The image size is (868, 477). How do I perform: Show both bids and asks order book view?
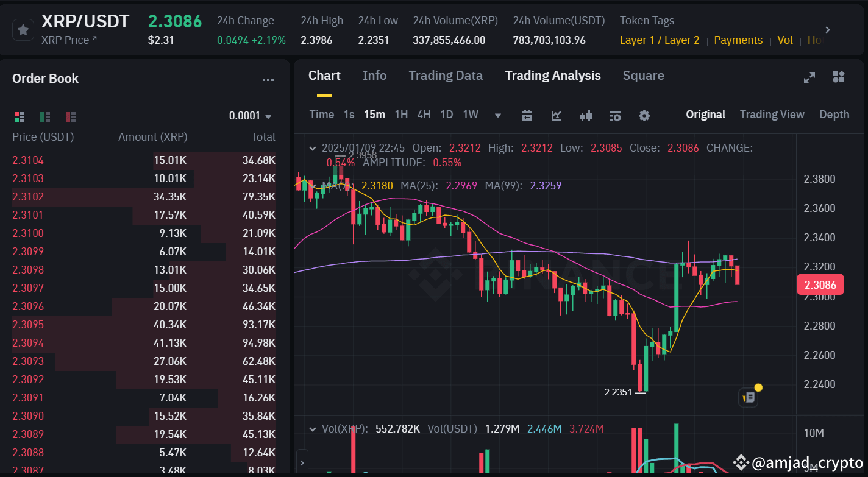tap(20, 116)
